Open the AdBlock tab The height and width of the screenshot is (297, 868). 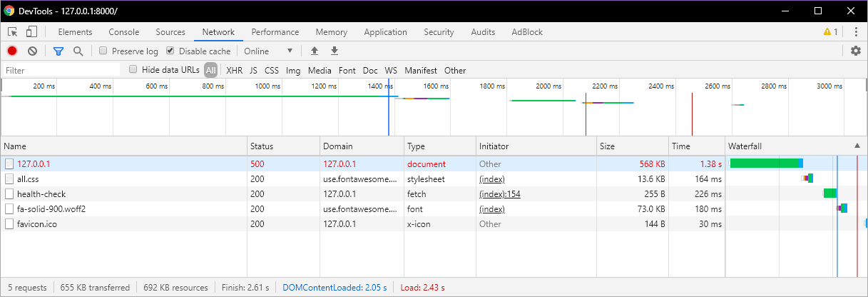527,32
